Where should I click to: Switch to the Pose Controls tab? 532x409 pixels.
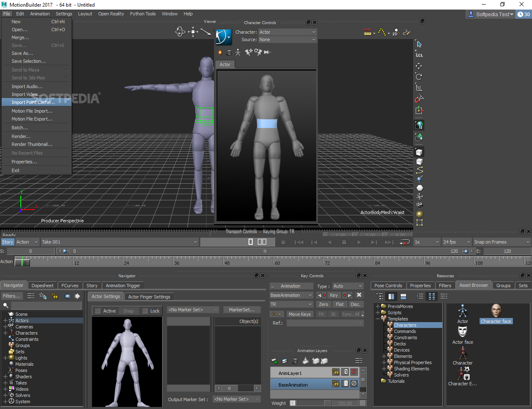[388, 286]
